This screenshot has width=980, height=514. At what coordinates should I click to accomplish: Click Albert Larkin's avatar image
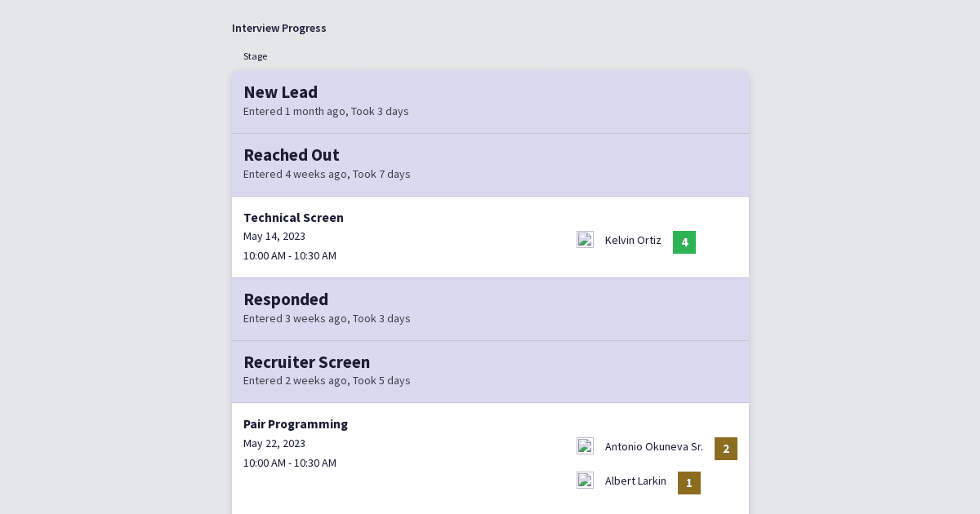click(x=585, y=480)
